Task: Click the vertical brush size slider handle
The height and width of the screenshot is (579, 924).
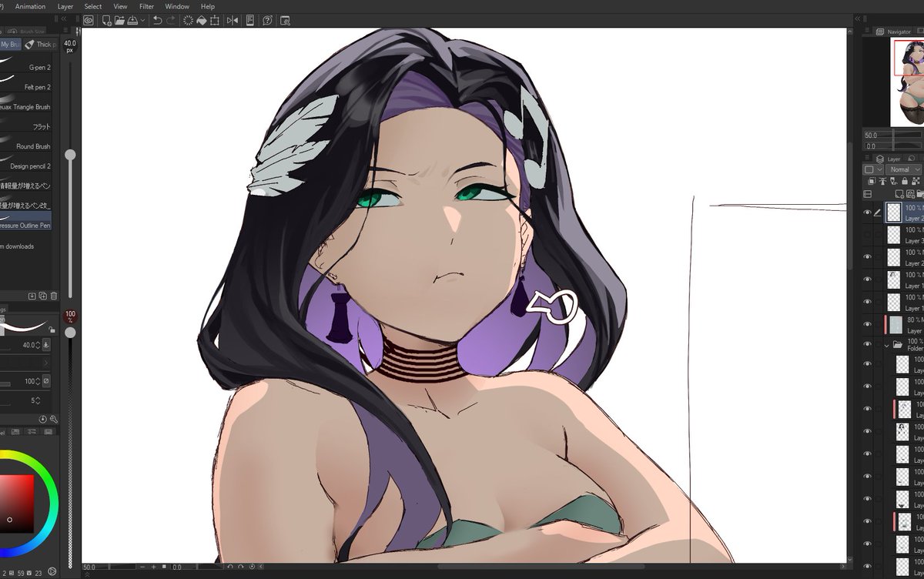Action: [70, 155]
